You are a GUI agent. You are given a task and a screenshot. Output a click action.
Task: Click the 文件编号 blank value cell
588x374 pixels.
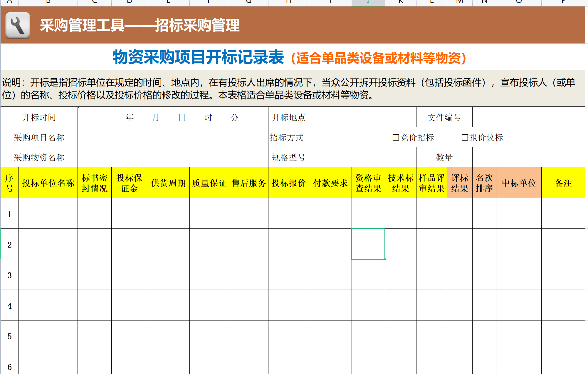coord(528,117)
